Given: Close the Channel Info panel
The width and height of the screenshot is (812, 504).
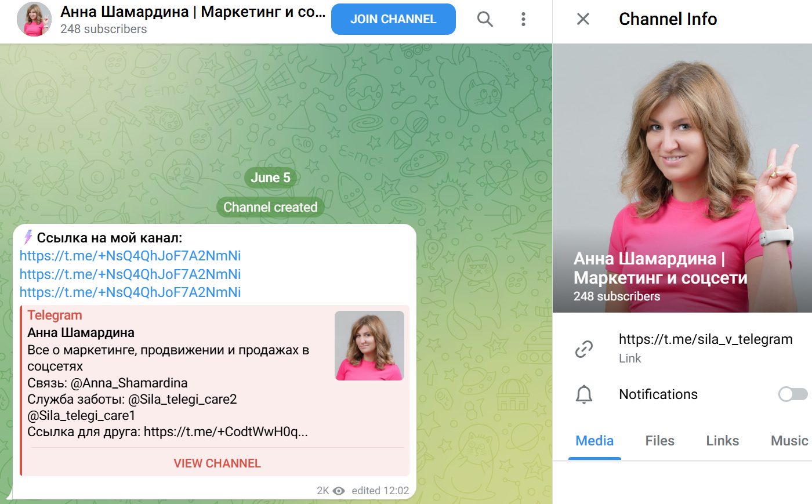Looking at the screenshot, I should click(583, 19).
